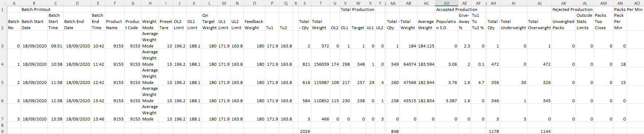Screen dimensions: 644x134
Task: Select row header 9
Action: [3, 131]
